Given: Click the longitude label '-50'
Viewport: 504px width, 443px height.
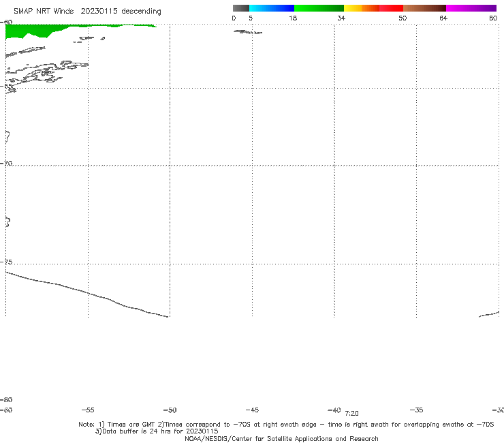Looking at the screenshot, I should [x=170, y=410].
